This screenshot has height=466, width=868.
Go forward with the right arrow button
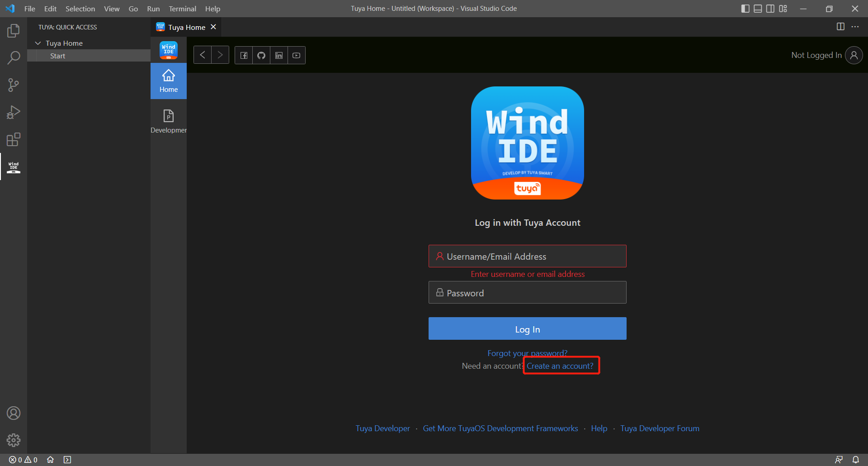click(220, 55)
